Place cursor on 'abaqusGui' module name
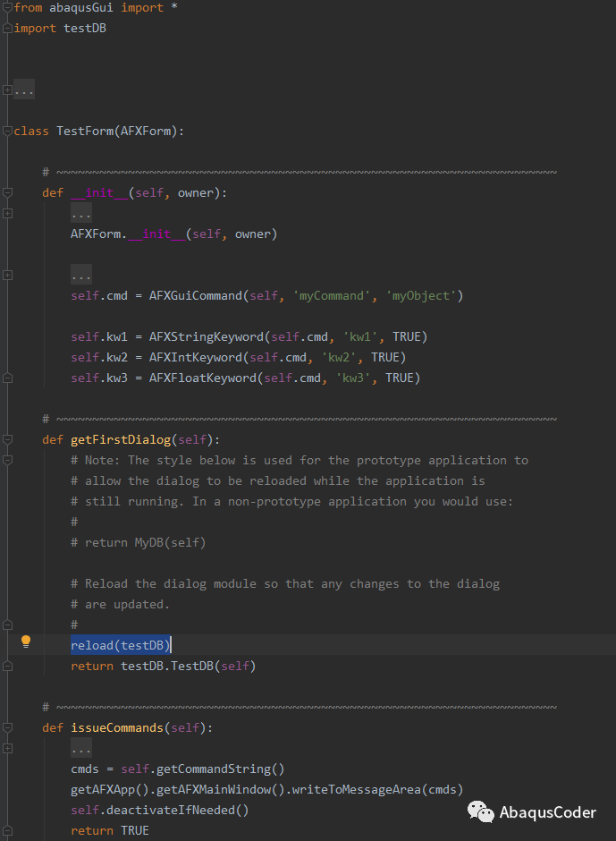This screenshot has width=616, height=841. [81, 7]
